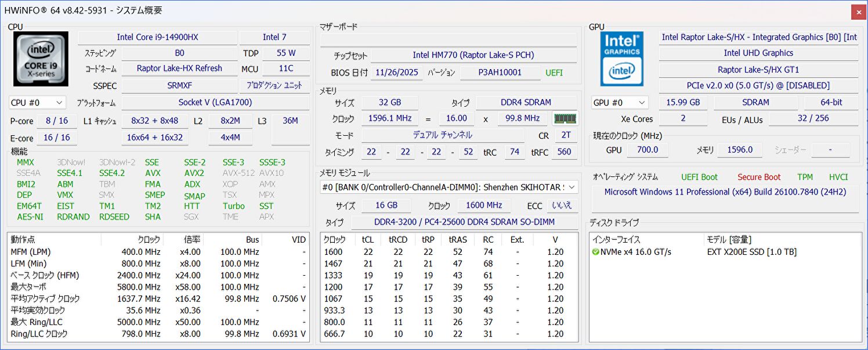Click the tRCD column header
Image resolution: width=868 pixels, height=350 pixels.
click(397, 239)
